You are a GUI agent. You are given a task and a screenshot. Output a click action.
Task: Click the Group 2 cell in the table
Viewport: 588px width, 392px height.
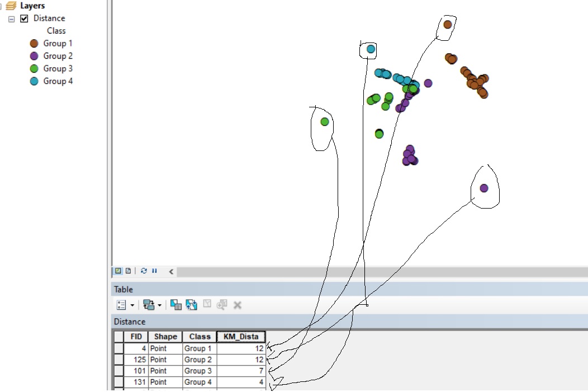point(200,360)
